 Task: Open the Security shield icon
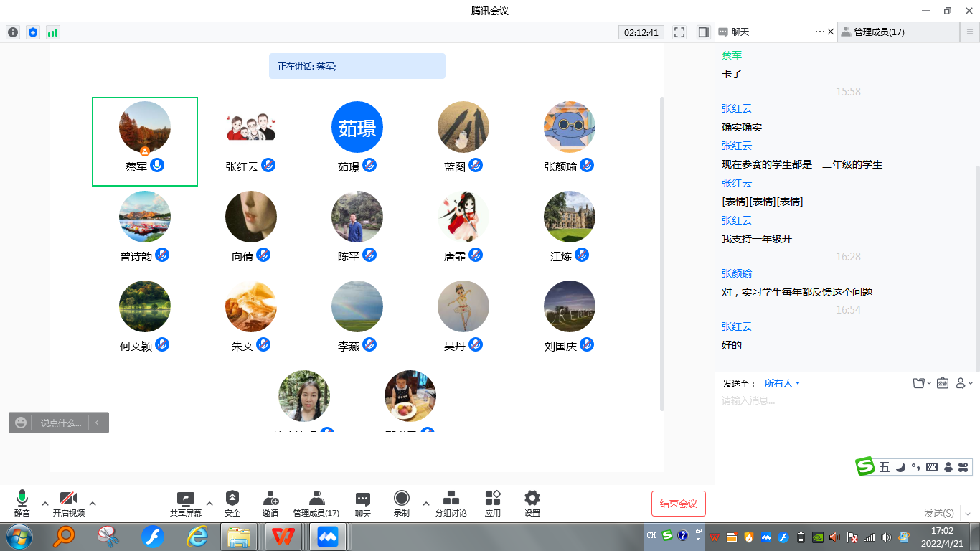pos(232,498)
